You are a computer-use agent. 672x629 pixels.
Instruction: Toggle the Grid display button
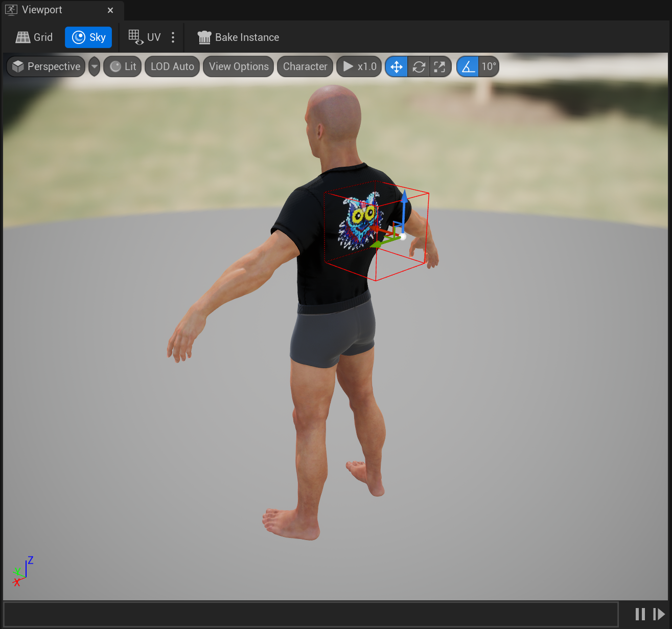pos(34,37)
